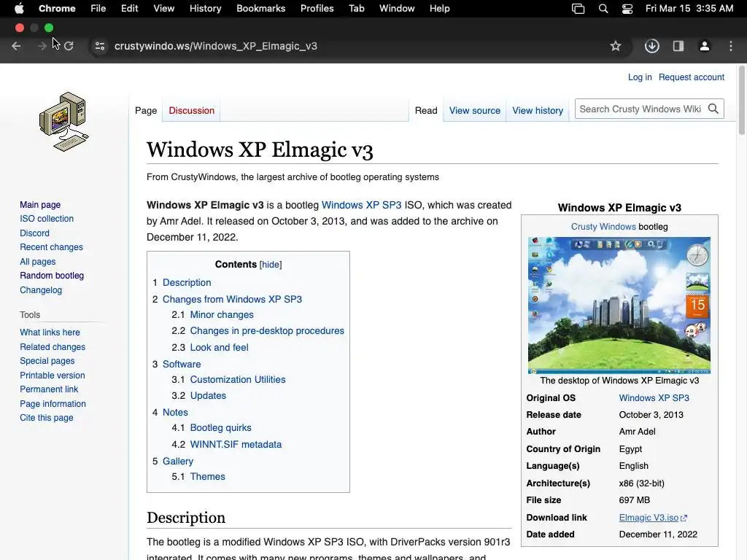Open Special pages link
This screenshot has width=747, height=560.
[x=47, y=361]
